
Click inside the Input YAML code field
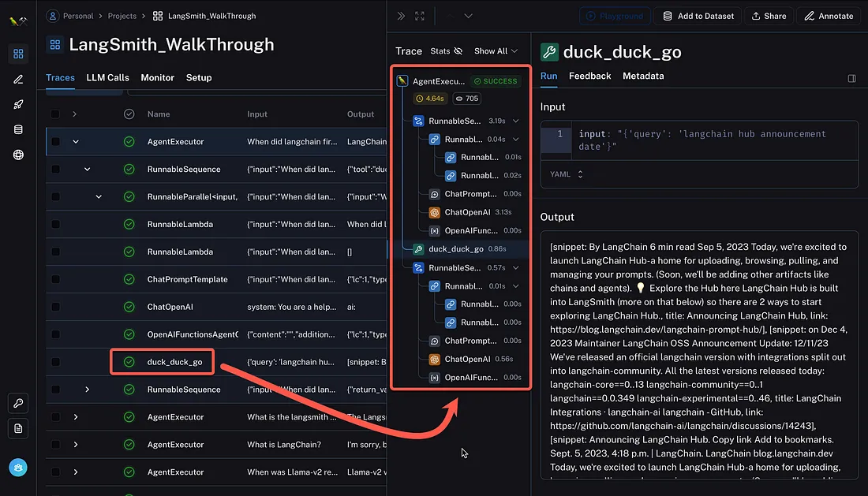(x=699, y=140)
